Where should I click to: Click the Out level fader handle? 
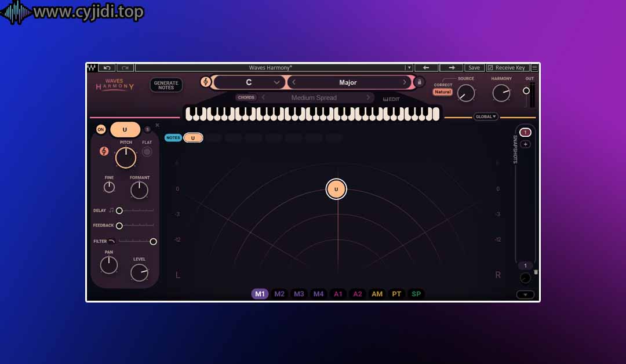click(x=526, y=91)
